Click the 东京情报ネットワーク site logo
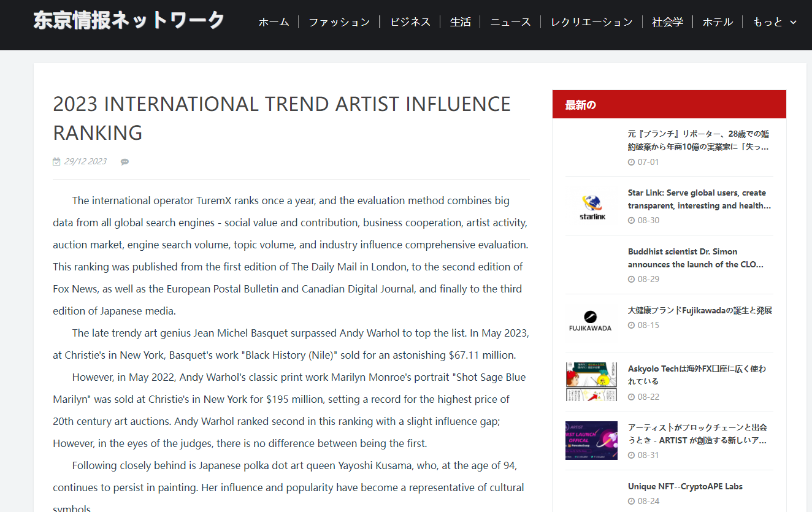 coord(129,20)
